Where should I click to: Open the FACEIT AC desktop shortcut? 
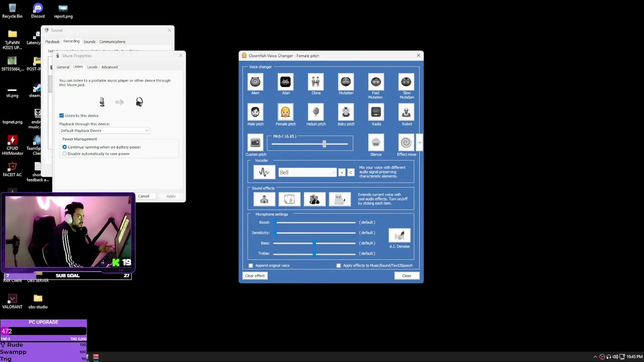click(x=13, y=169)
